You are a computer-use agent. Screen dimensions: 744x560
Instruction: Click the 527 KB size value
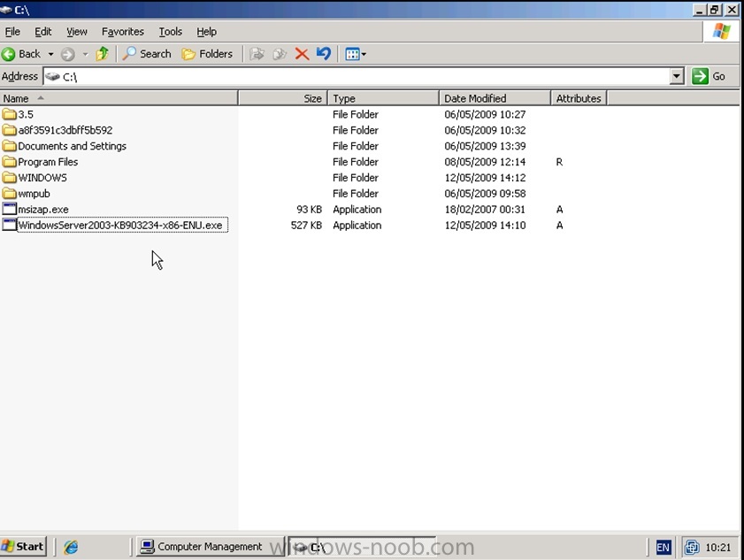306,226
